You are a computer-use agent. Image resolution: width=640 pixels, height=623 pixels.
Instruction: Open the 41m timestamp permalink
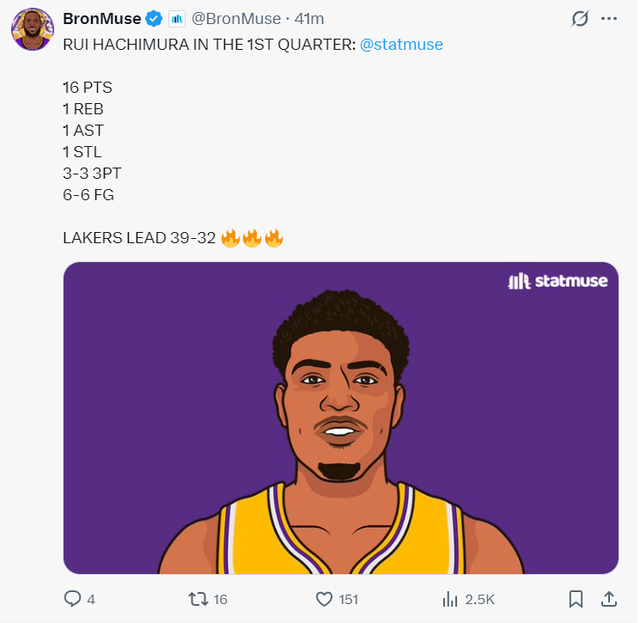tap(307, 19)
